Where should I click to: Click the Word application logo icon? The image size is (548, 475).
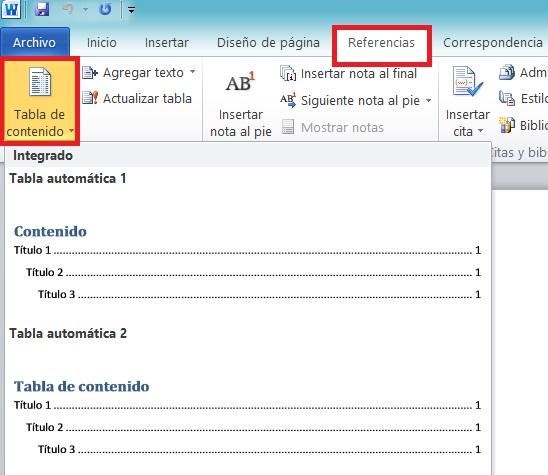11,9
